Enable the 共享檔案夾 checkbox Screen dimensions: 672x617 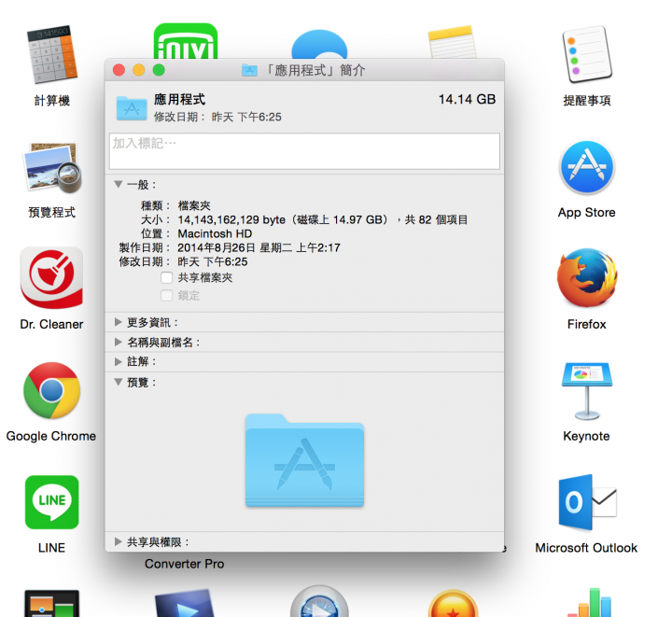[x=167, y=277]
